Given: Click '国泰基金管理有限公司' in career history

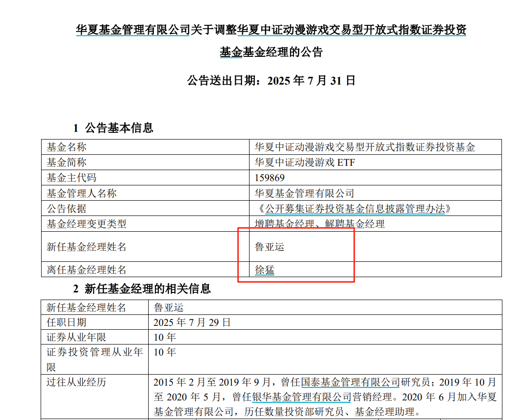Looking at the screenshot, I should click(350, 382).
